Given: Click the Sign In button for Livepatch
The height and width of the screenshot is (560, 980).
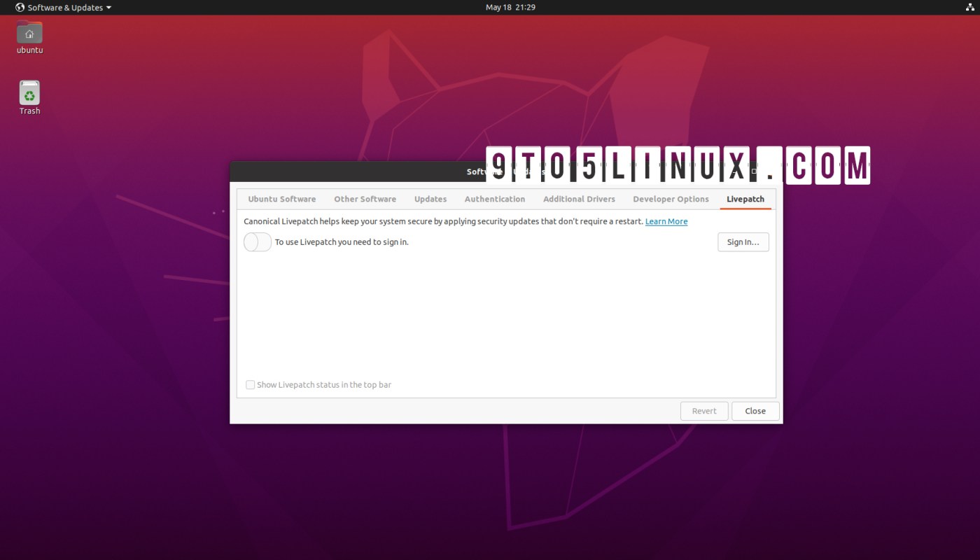Looking at the screenshot, I should click(x=743, y=241).
